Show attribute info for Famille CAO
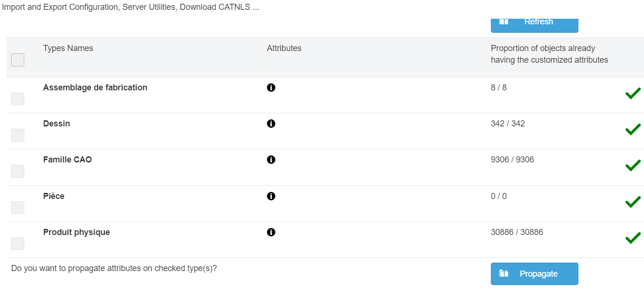This screenshot has width=644, height=301. pyautogui.click(x=271, y=160)
